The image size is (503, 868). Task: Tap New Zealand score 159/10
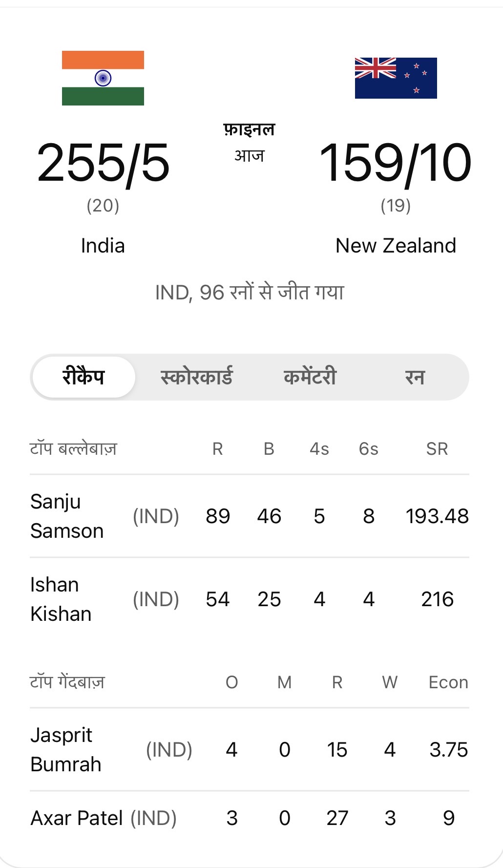[x=396, y=163]
